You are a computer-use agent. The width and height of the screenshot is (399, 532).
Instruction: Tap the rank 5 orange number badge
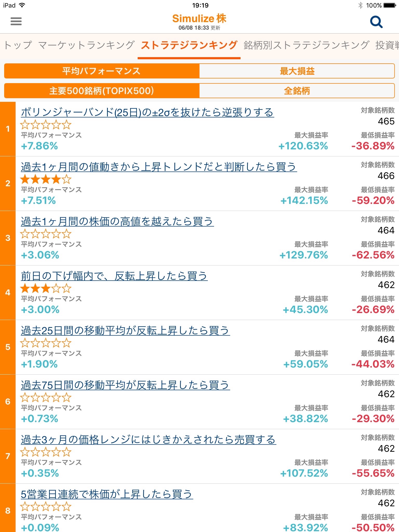8,347
